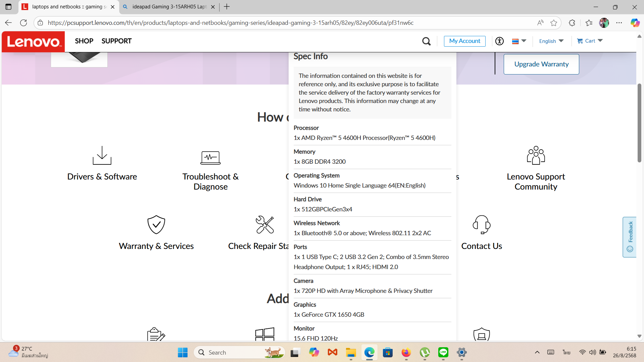Select the text 15.6 FHD 120Hz
The height and width of the screenshot is (362, 644).
pos(316,338)
